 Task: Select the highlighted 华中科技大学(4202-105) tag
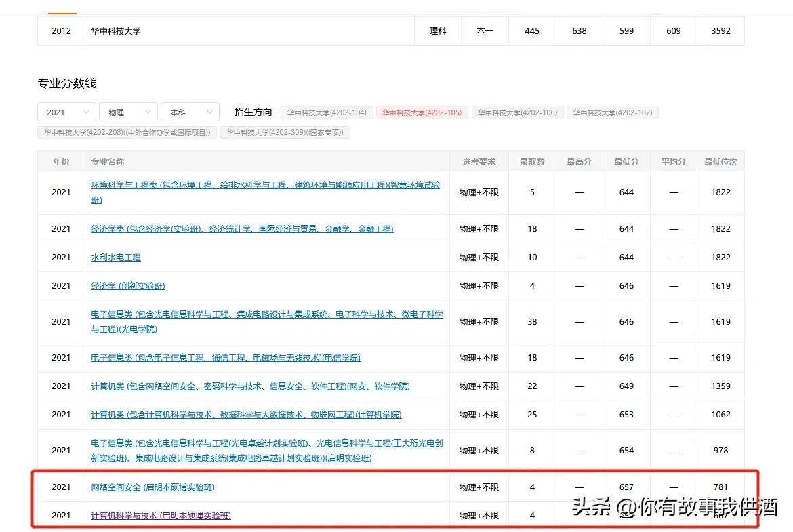pyautogui.click(x=422, y=112)
